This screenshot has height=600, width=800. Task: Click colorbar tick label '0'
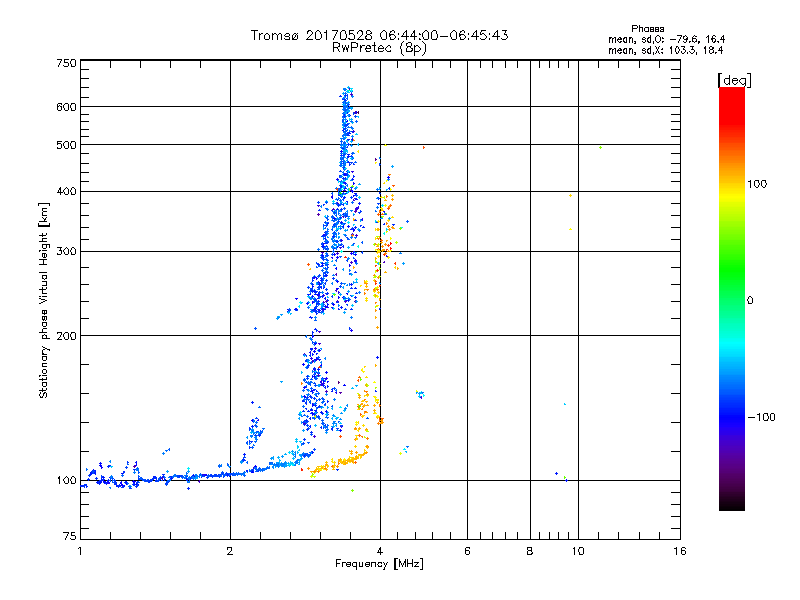point(750,301)
